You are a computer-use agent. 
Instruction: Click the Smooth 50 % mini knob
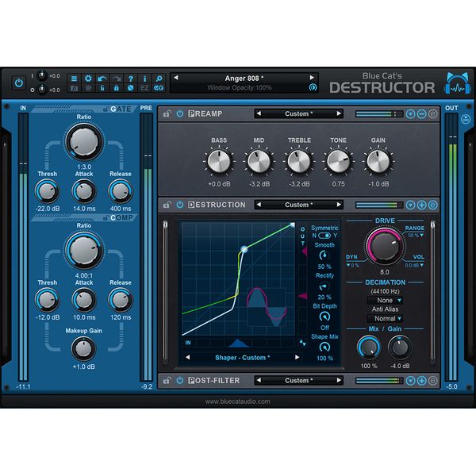tap(324, 255)
